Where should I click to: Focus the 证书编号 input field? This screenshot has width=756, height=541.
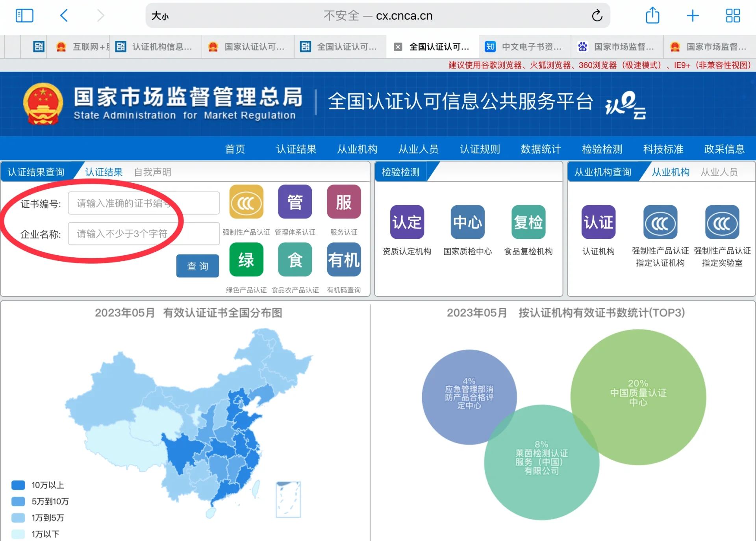144,203
